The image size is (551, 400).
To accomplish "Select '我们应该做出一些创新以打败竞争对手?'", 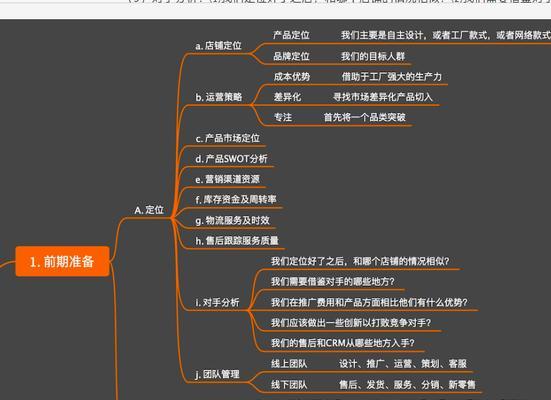I will point(351,323).
